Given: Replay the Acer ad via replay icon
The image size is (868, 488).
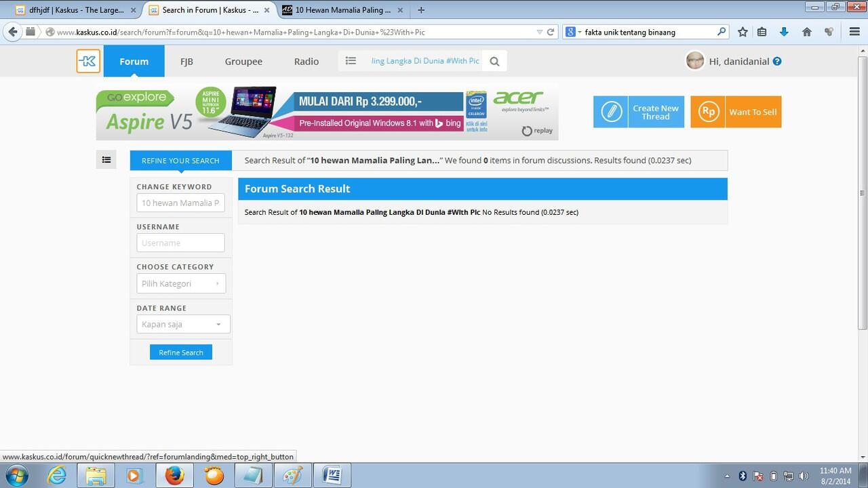Looking at the screenshot, I should click(x=537, y=131).
